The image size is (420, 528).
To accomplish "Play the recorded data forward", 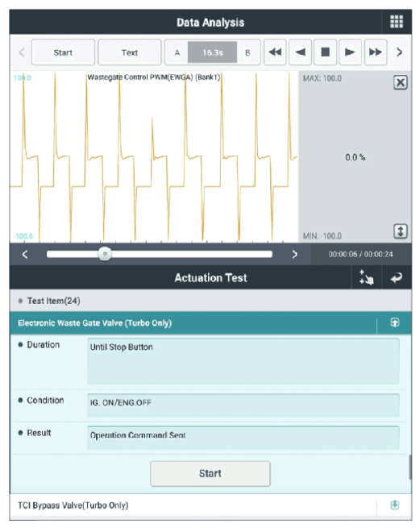I will pyautogui.click(x=351, y=52).
